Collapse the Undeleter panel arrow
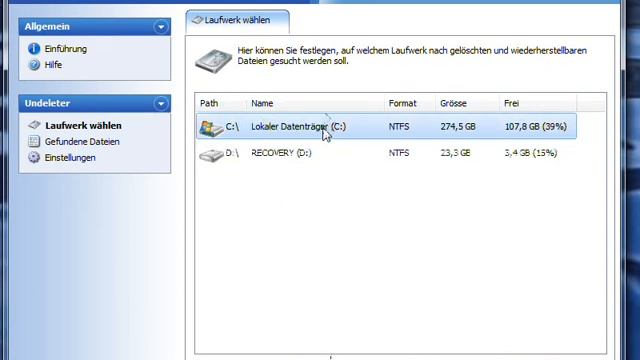The width and height of the screenshot is (640, 360). coord(161,104)
